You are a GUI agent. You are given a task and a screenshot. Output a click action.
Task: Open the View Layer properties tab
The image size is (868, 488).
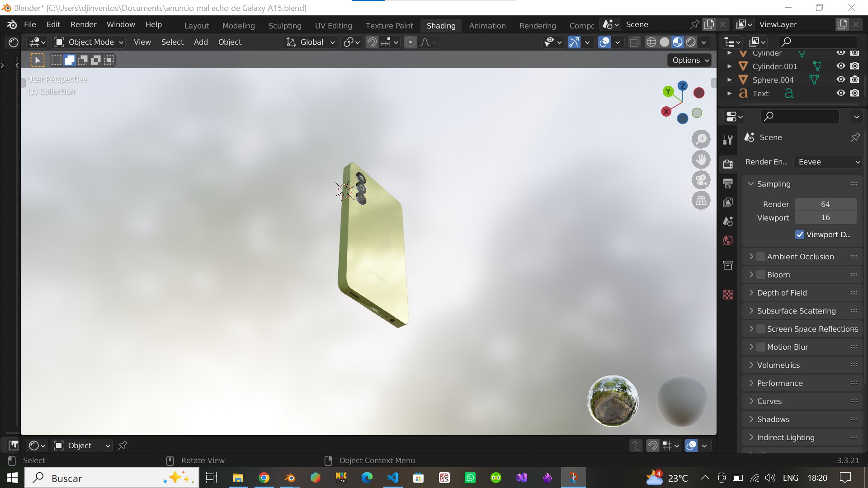coord(728,202)
